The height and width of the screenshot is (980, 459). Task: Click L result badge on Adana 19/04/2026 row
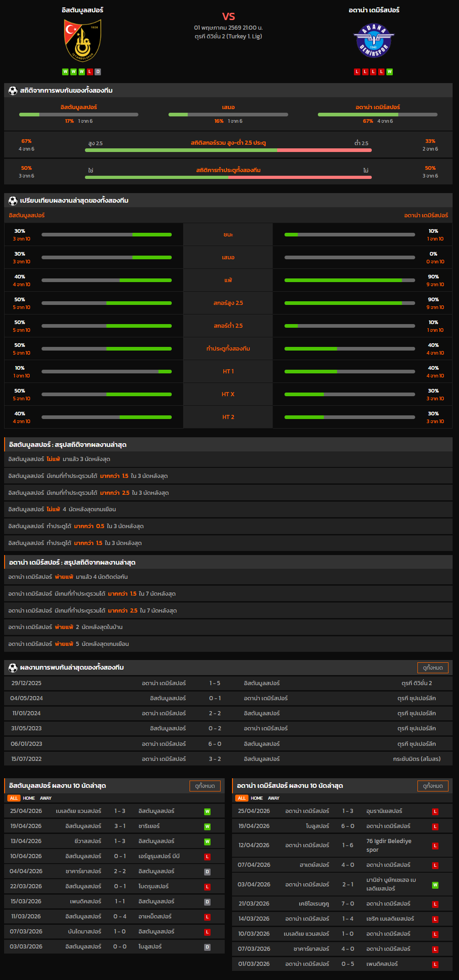[435, 827]
